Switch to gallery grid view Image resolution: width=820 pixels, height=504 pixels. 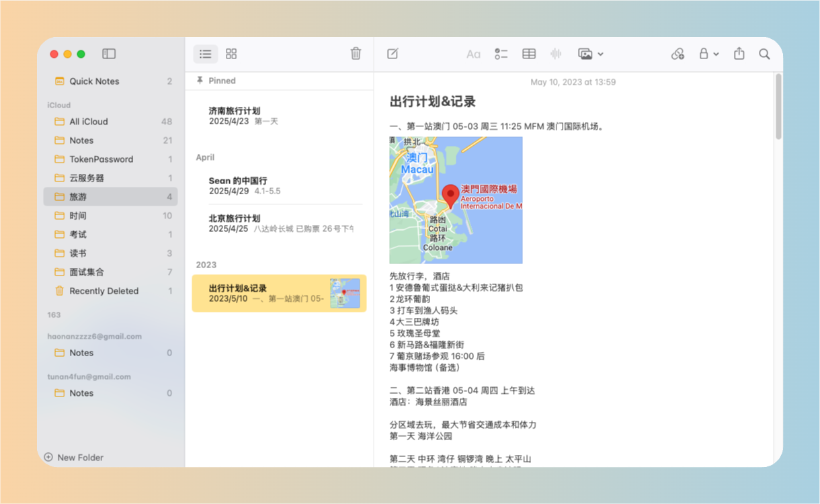pos(231,54)
